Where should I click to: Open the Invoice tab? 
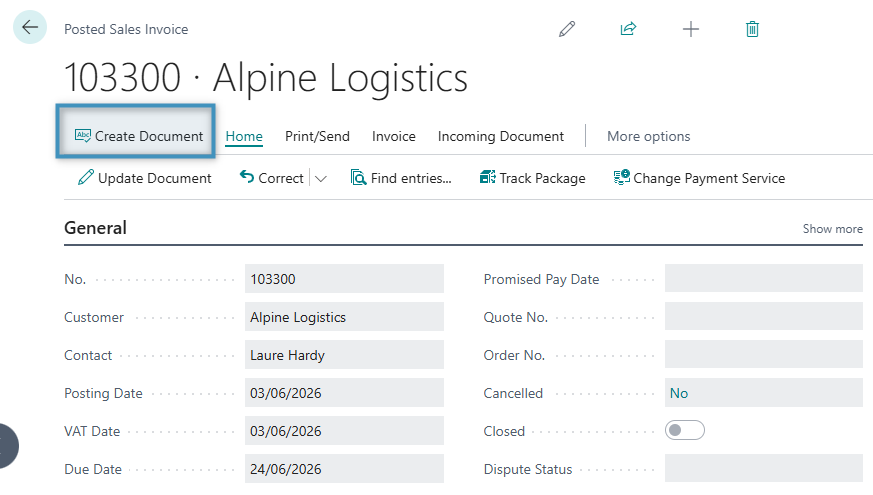coord(394,136)
